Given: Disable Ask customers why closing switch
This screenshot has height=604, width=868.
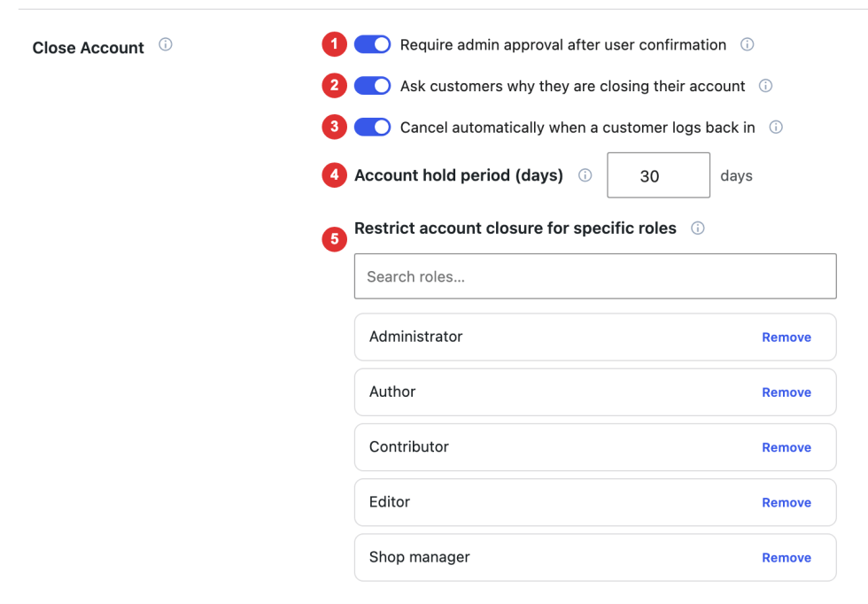Looking at the screenshot, I should (x=373, y=86).
